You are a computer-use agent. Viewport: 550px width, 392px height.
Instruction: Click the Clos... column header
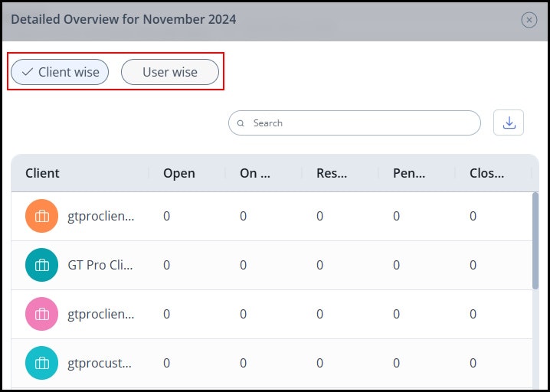(486, 173)
